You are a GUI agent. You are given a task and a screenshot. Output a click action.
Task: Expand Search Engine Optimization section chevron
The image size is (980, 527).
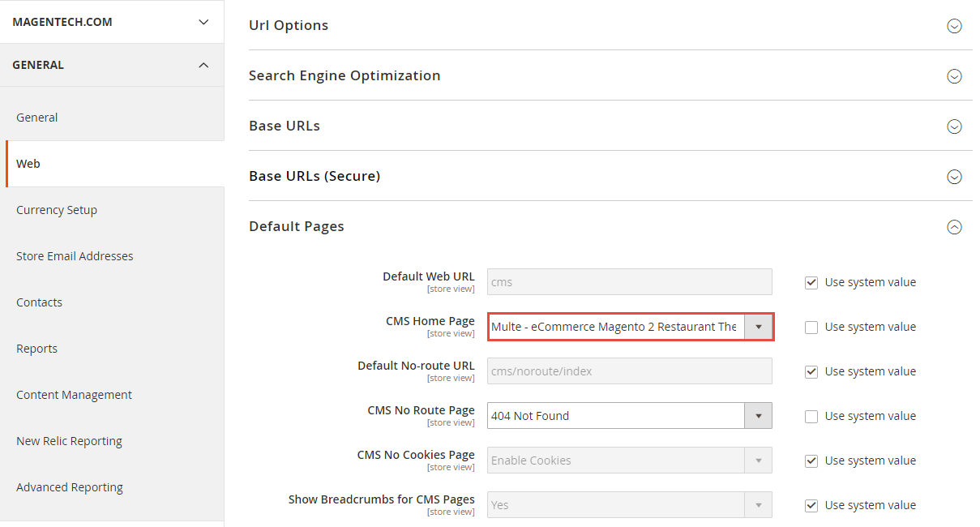click(x=954, y=76)
